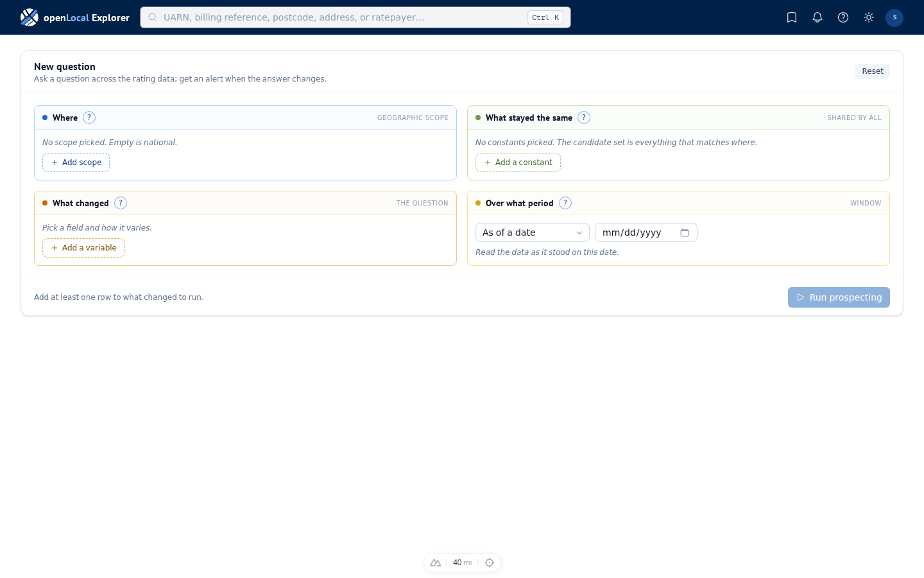The width and height of the screenshot is (924, 578).
Task: Open the bookmarks icon in header
Action: [792, 17]
